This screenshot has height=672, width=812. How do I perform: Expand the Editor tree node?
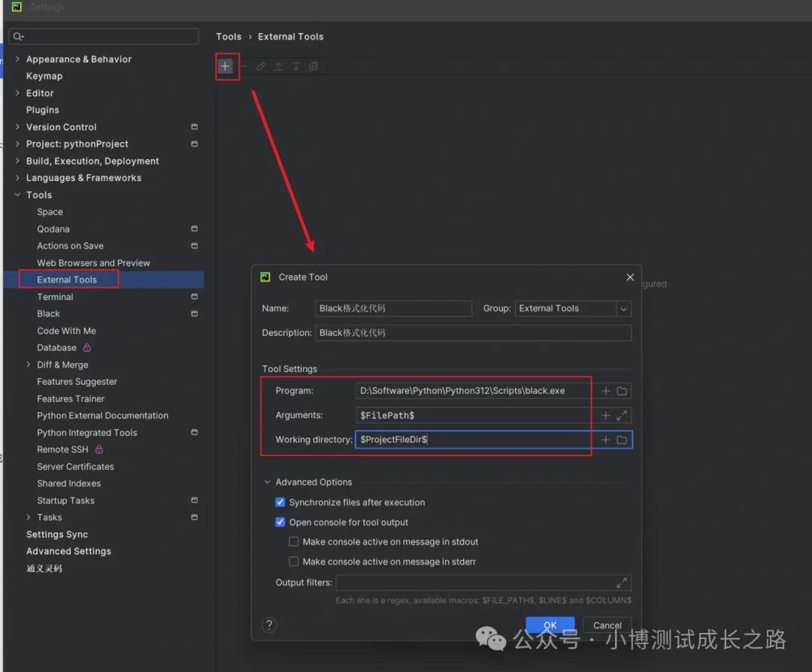(17, 92)
